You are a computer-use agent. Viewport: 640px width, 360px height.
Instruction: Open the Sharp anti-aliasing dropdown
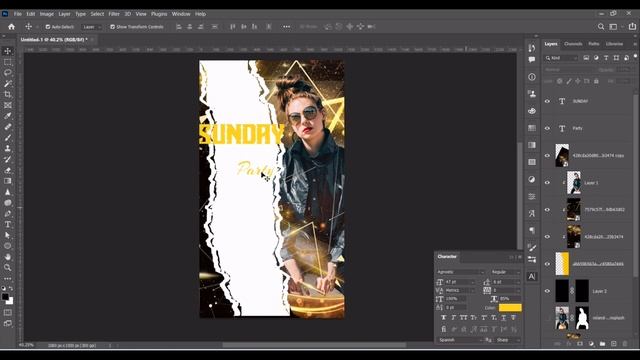point(508,340)
